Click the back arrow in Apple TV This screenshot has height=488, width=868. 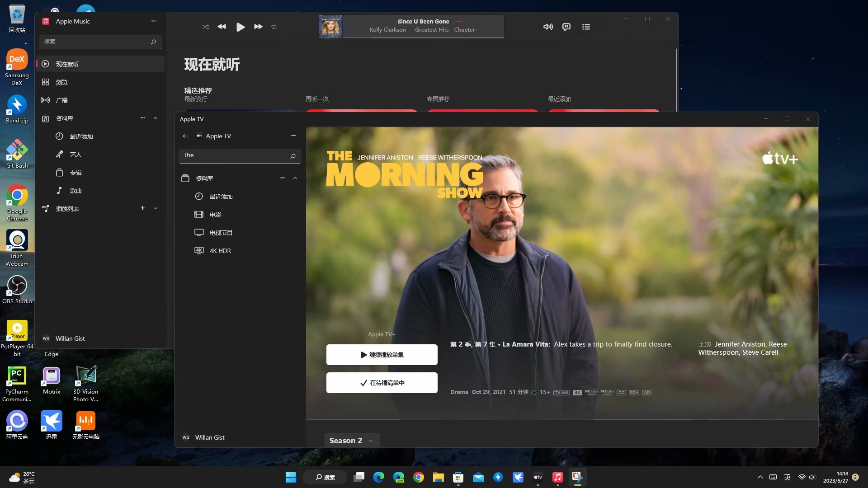pyautogui.click(x=185, y=136)
